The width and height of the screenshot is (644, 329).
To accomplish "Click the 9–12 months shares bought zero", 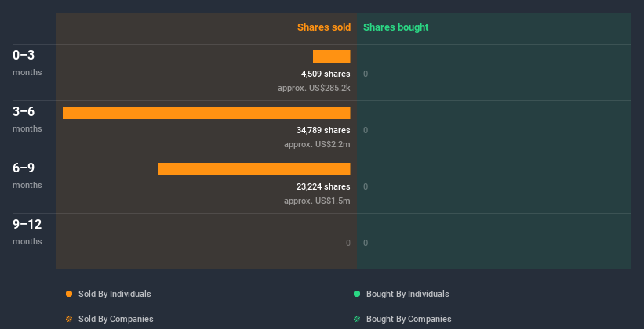I will tap(366, 243).
